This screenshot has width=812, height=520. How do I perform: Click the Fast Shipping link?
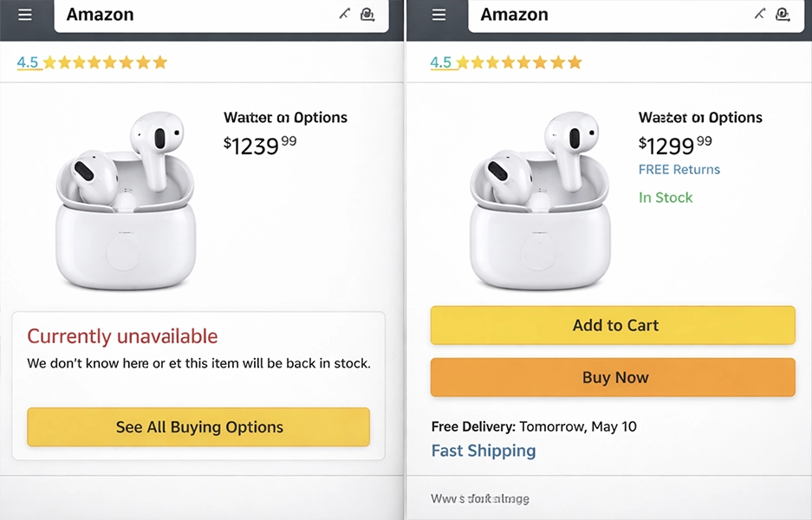click(x=484, y=450)
